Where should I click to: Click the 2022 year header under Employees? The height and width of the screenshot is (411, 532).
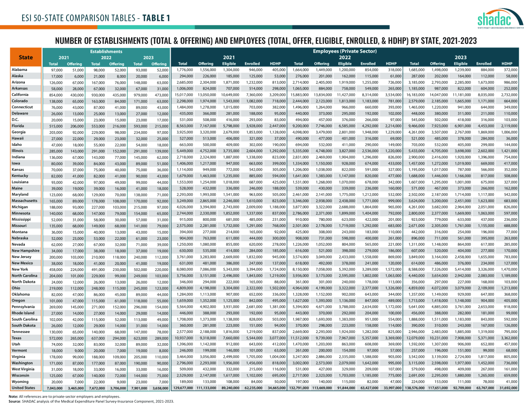345,58
